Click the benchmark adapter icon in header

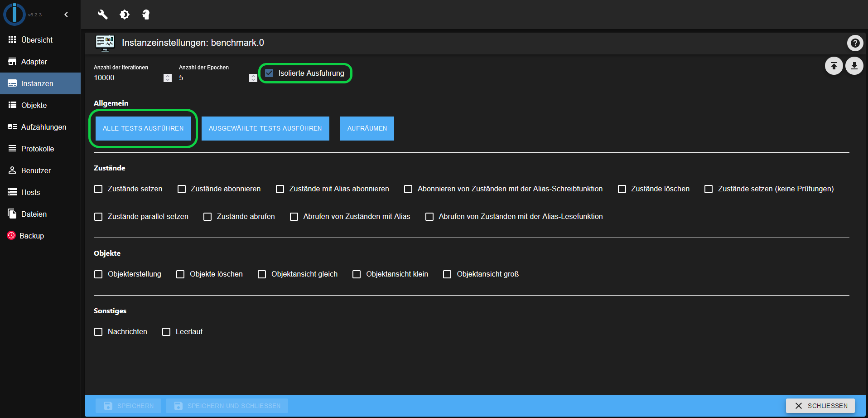(105, 43)
